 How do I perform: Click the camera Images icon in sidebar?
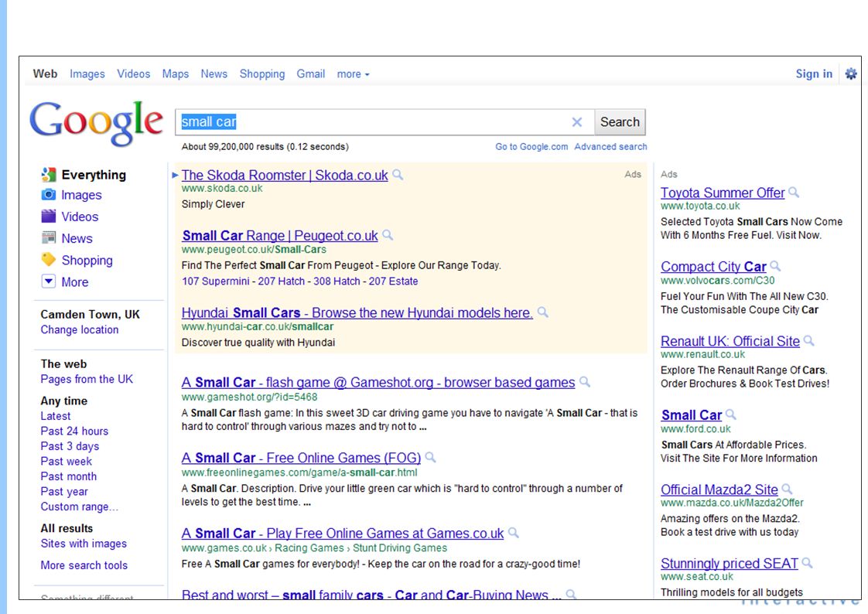pyautogui.click(x=49, y=195)
